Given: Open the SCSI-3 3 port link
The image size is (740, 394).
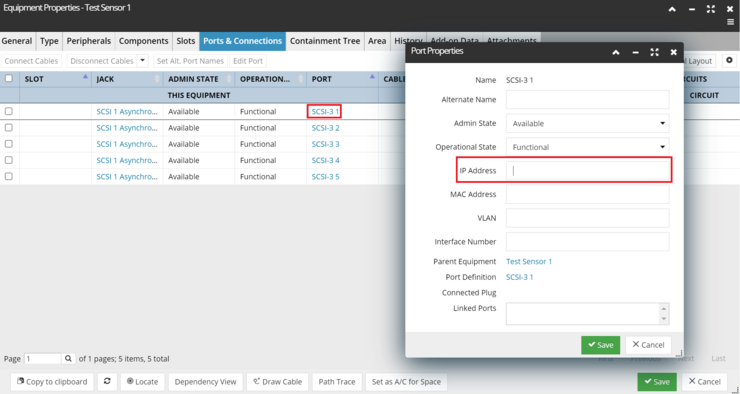Looking at the screenshot, I should tap(325, 144).
